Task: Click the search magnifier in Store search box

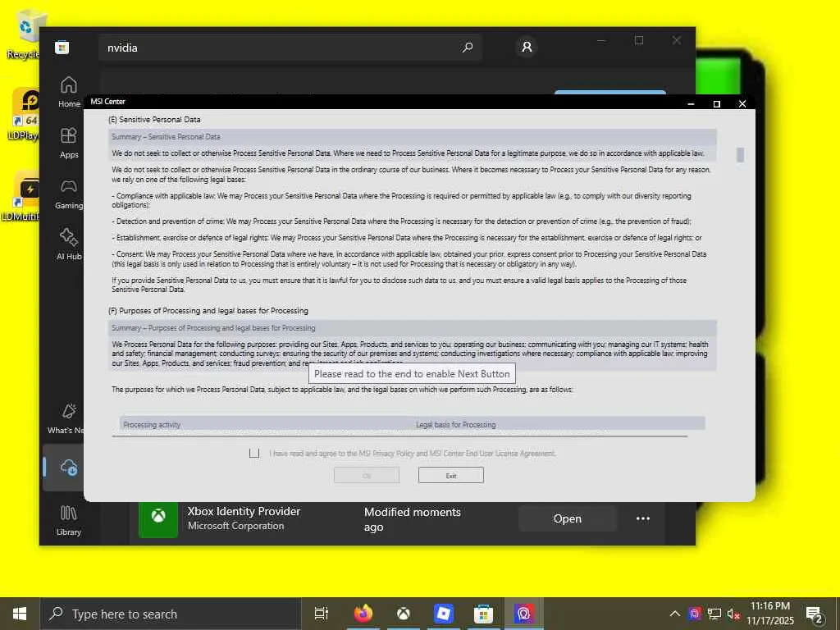Action: point(468,48)
